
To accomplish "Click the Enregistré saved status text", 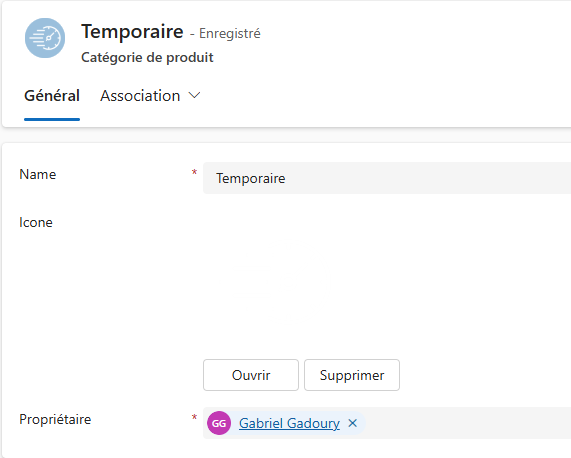I will (x=230, y=33).
